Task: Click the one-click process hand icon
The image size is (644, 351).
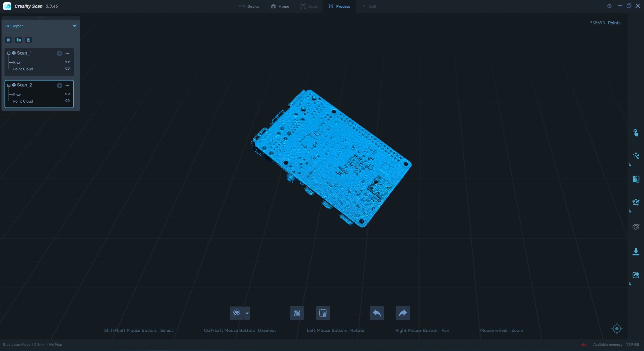Action: [x=636, y=133]
